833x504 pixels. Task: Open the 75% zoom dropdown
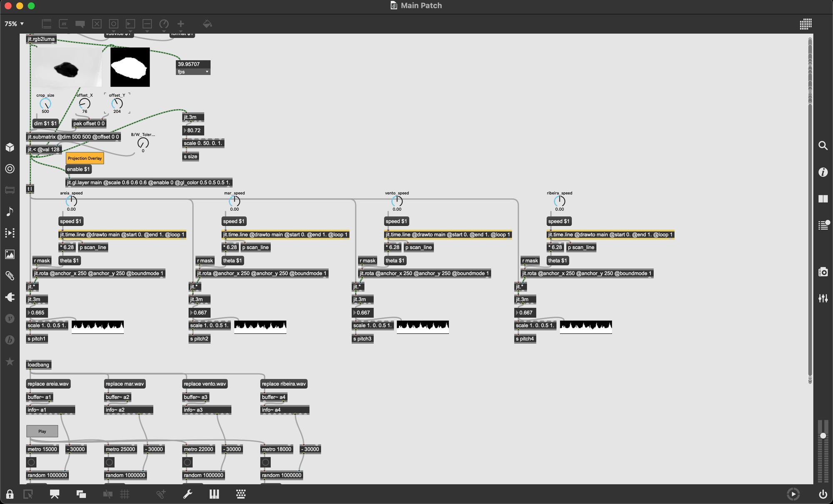(x=14, y=24)
